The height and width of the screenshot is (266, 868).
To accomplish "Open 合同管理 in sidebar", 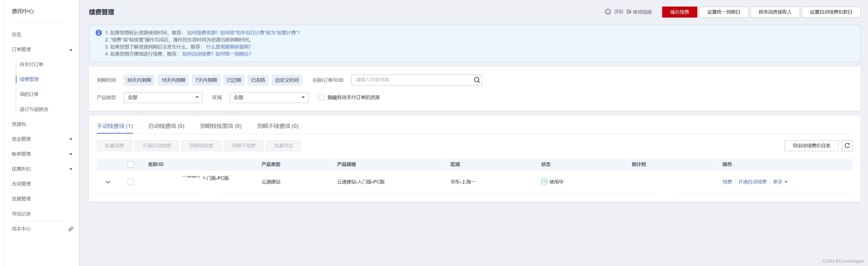I will click(x=21, y=184).
